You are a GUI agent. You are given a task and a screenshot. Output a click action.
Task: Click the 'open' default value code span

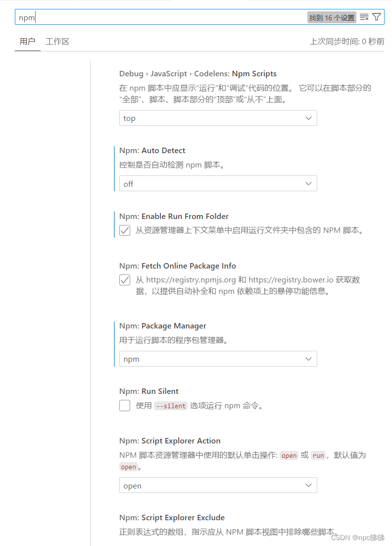point(128,467)
